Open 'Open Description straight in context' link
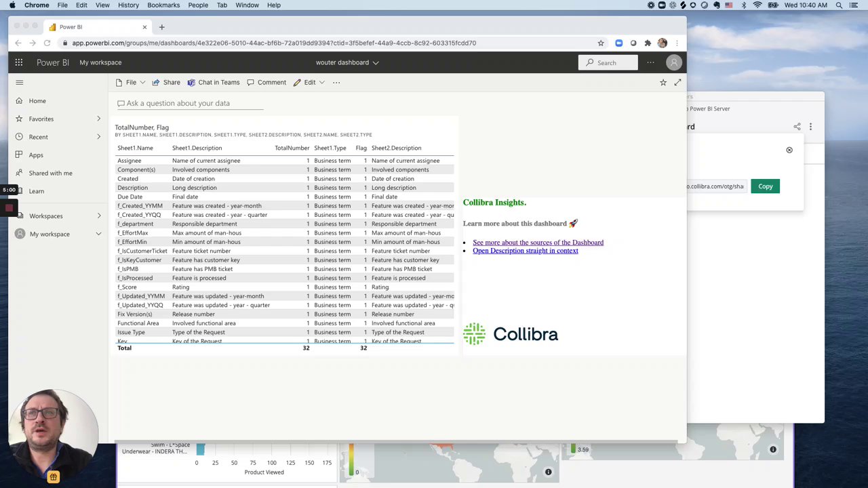868x488 pixels. pos(526,251)
